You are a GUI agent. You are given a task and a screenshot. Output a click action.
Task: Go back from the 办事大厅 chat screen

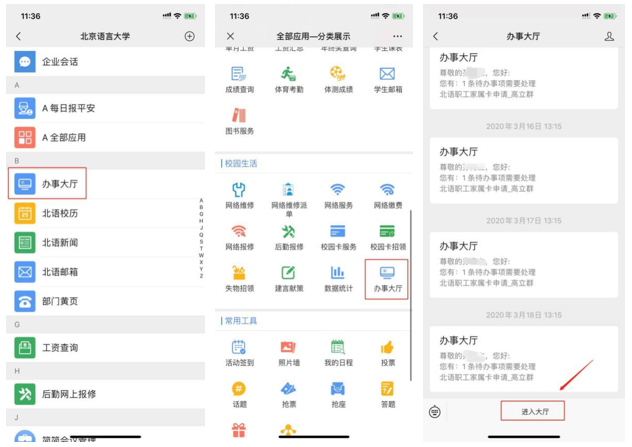click(x=435, y=36)
